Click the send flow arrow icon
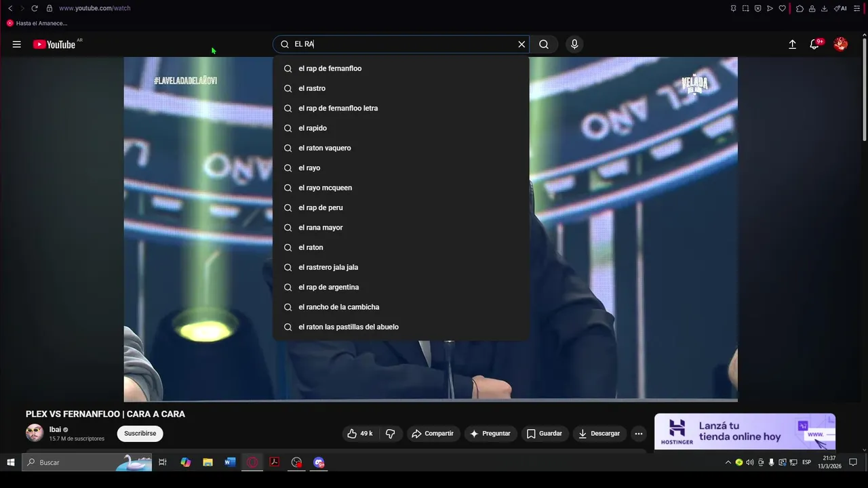The width and height of the screenshot is (868, 488). click(x=770, y=8)
